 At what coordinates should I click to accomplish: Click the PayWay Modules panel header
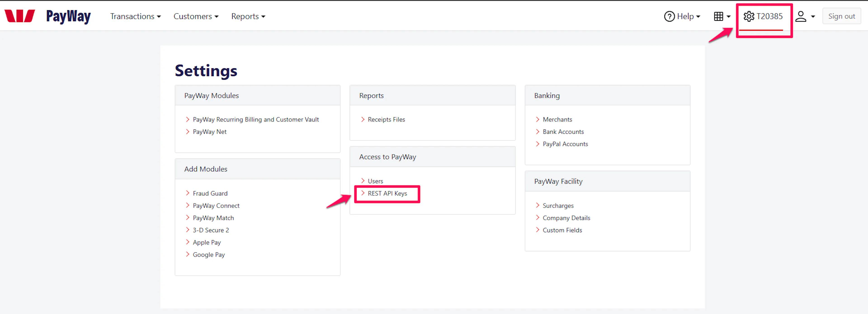(x=257, y=95)
